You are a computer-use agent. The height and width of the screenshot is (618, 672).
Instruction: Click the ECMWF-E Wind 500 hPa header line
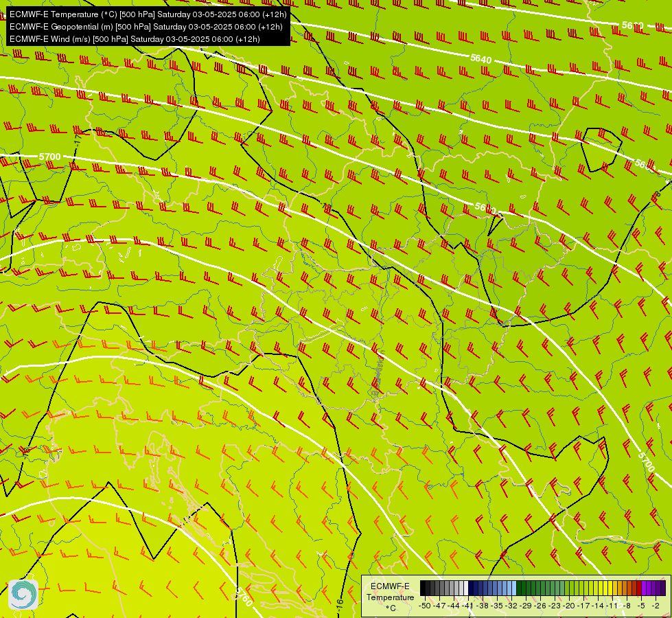[x=135, y=39]
